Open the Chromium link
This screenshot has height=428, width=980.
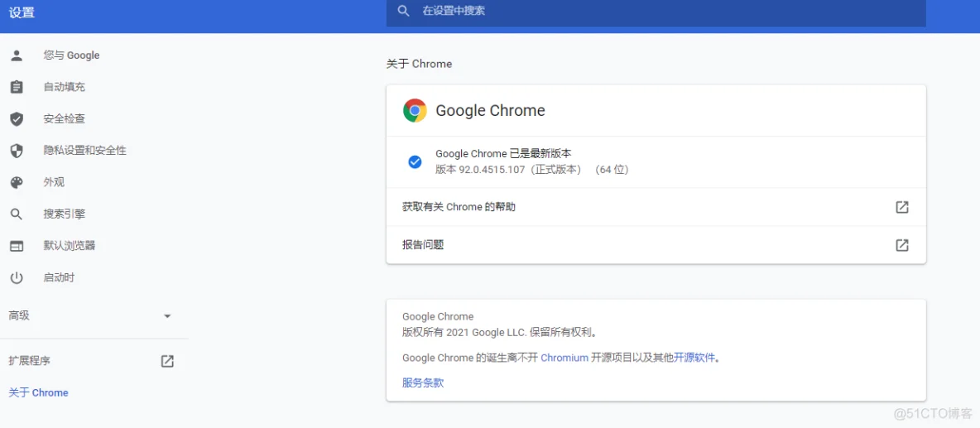pos(564,358)
